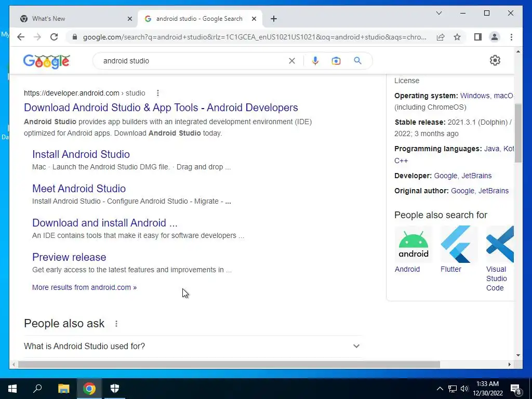
Task: Open the Chrome profile avatar
Action: click(495, 37)
